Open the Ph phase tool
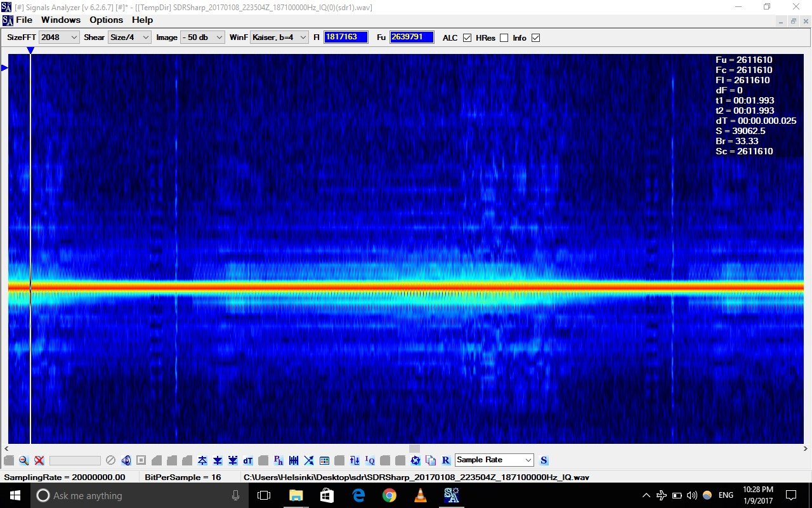The height and width of the screenshot is (508, 812). (x=278, y=460)
